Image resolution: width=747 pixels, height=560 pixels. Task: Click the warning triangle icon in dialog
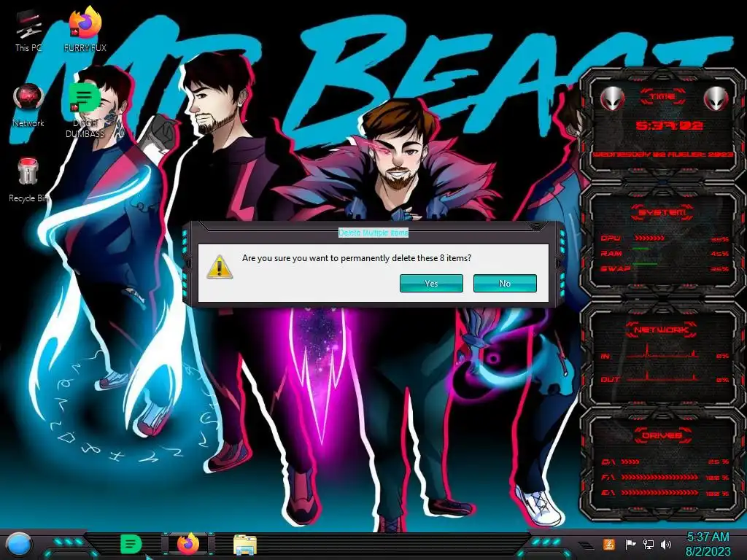click(220, 267)
